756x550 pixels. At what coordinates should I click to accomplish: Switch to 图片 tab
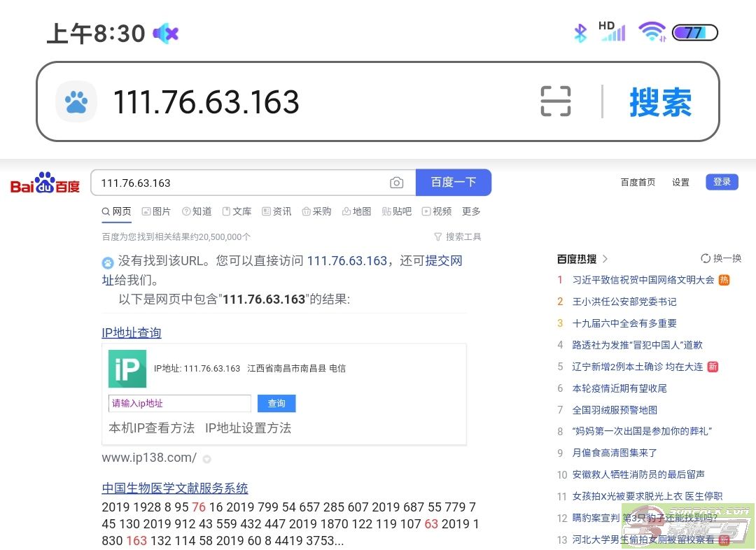(x=156, y=211)
